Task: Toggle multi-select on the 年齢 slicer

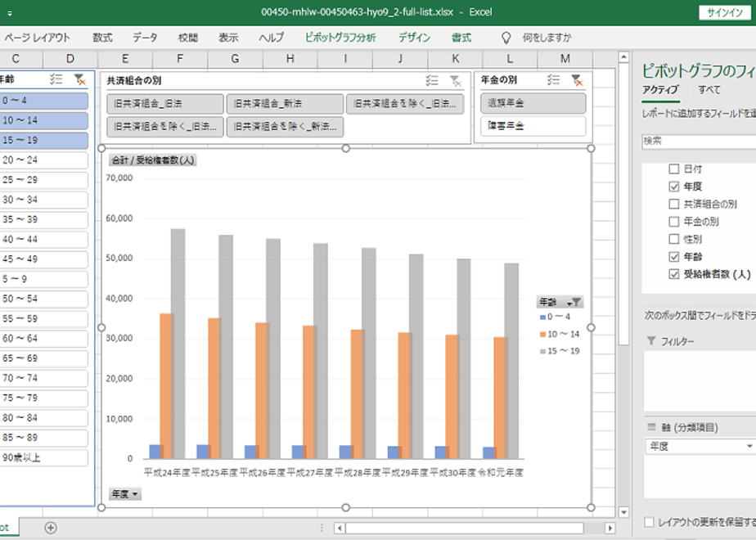Action: [x=56, y=79]
